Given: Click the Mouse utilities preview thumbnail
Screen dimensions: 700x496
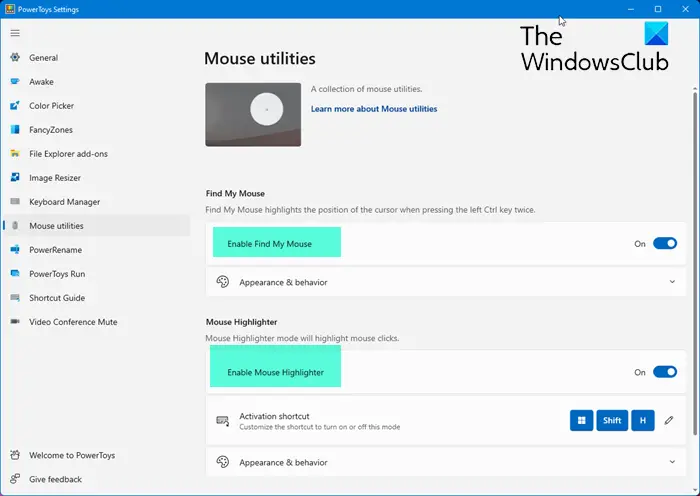Looking at the screenshot, I should coord(253,114).
